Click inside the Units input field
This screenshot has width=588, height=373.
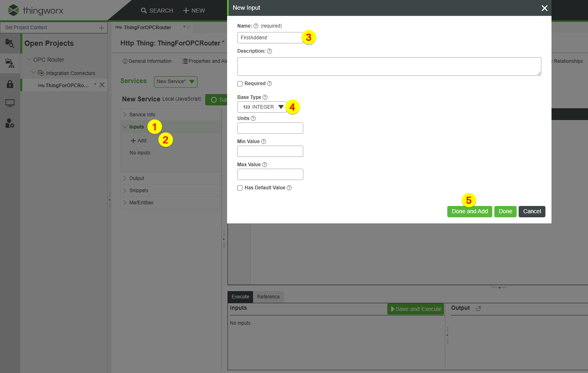270,128
